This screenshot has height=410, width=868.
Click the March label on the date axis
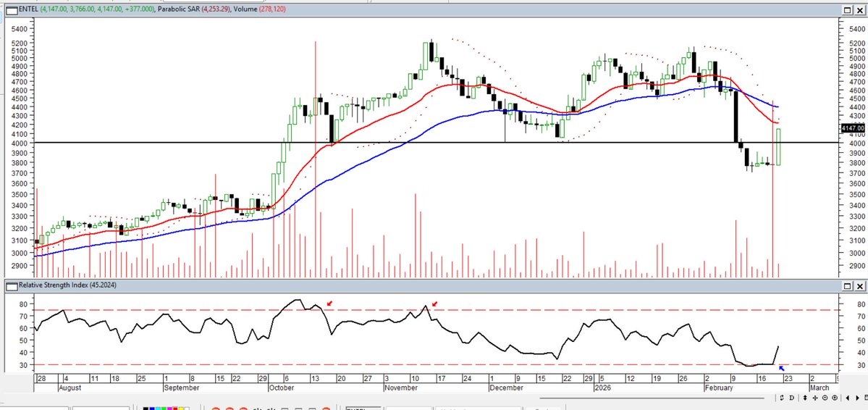pos(819,388)
